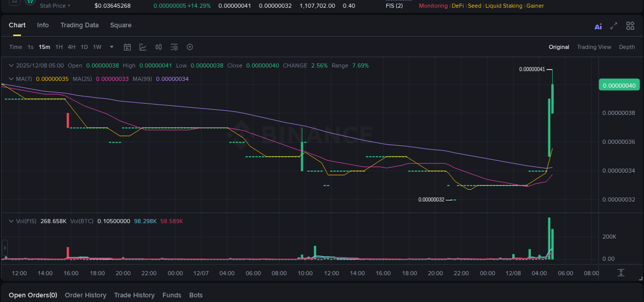Switch to the Trading Data tab

(x=79, y=25)
